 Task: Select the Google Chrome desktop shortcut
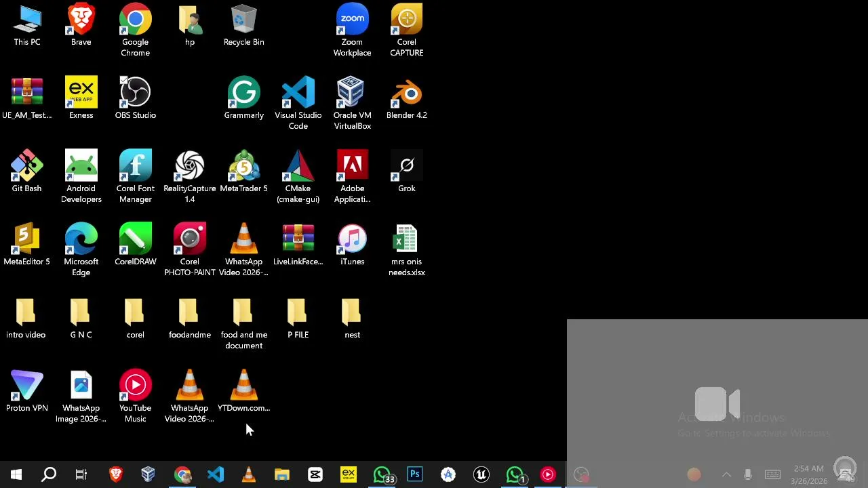point(136,30)
